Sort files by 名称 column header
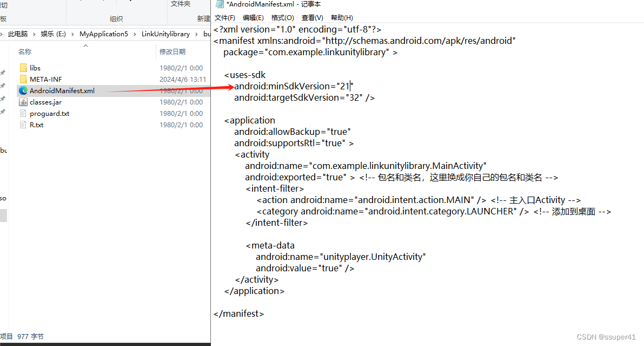644x346 pixels. pyautogui.click(x=25, y=51)
